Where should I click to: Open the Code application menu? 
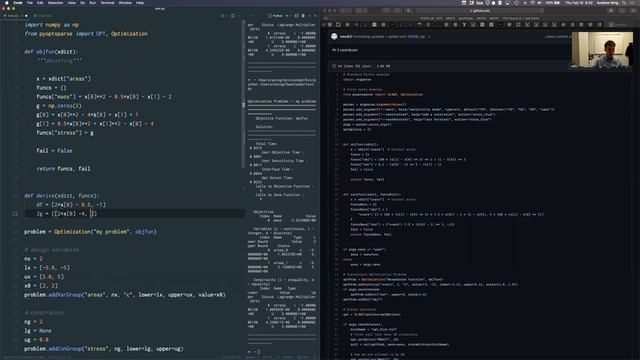coord(18,2)
